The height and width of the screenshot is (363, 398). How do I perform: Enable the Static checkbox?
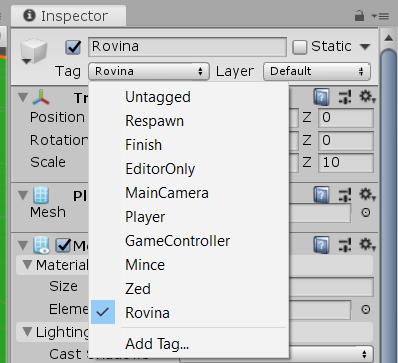pyautogui.click(x=299, y=47)
